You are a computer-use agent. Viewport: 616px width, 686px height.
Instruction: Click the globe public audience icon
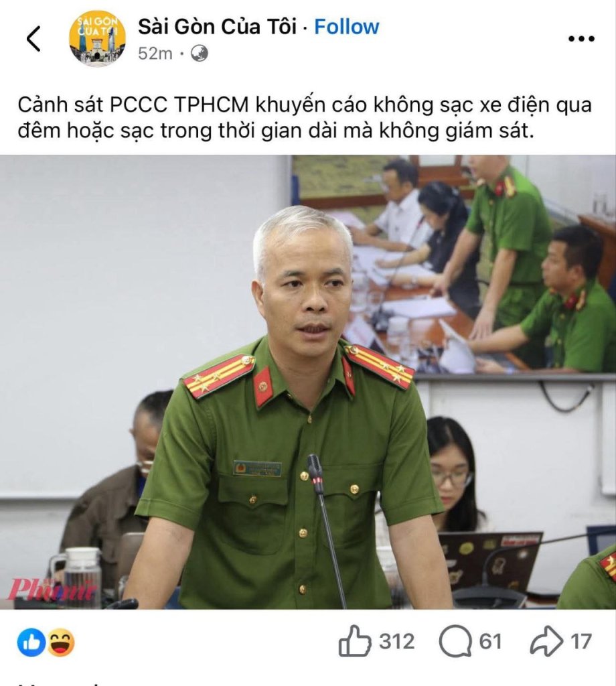point(199,54)
